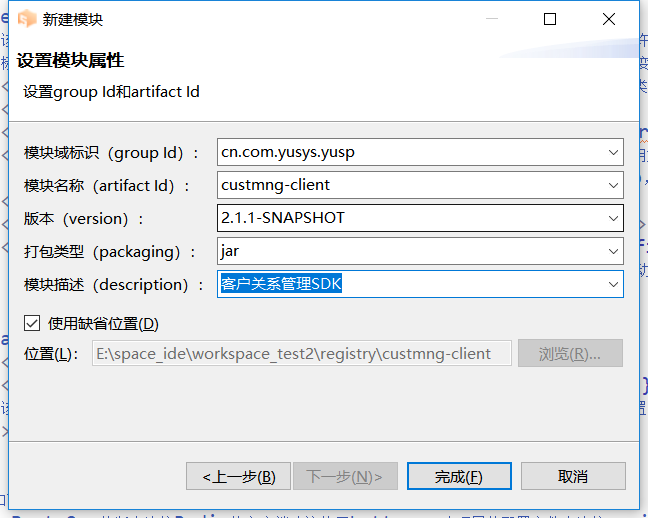Expand the group Id dropdown arrow
The height and width of the screenshot is (518, 648).
tap(613, 152)
